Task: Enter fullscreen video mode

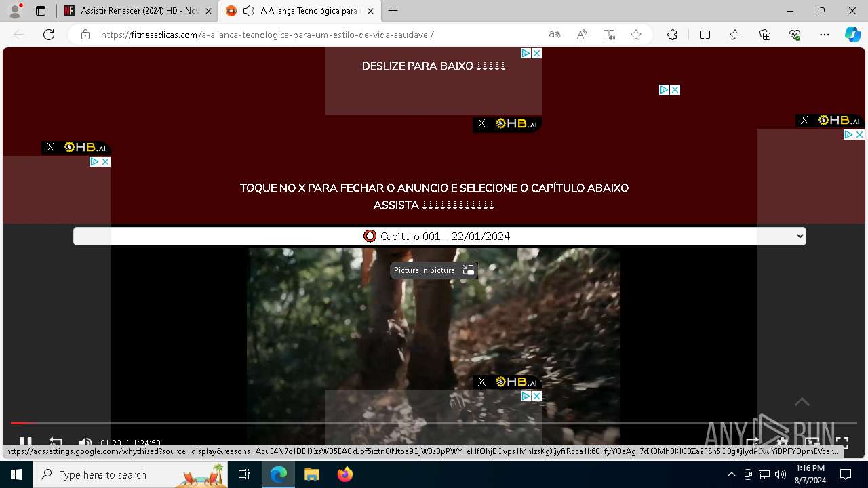Action: [842, 443]
